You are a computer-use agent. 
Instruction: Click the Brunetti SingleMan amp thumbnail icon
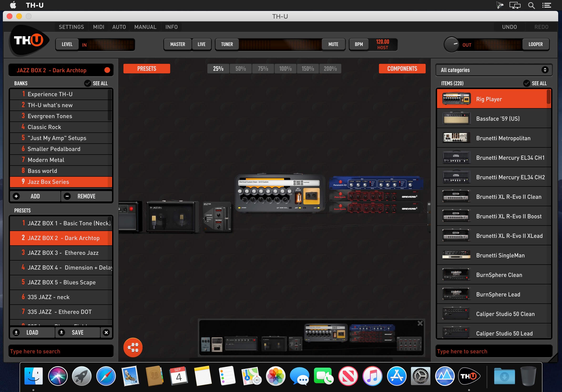[x=456, y=255]
